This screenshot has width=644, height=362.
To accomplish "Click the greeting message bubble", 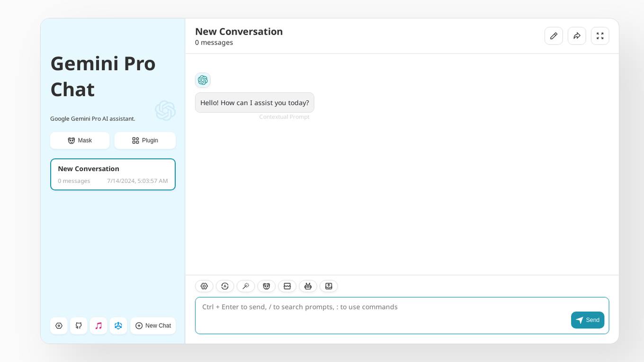I will [x=255, y=103].
